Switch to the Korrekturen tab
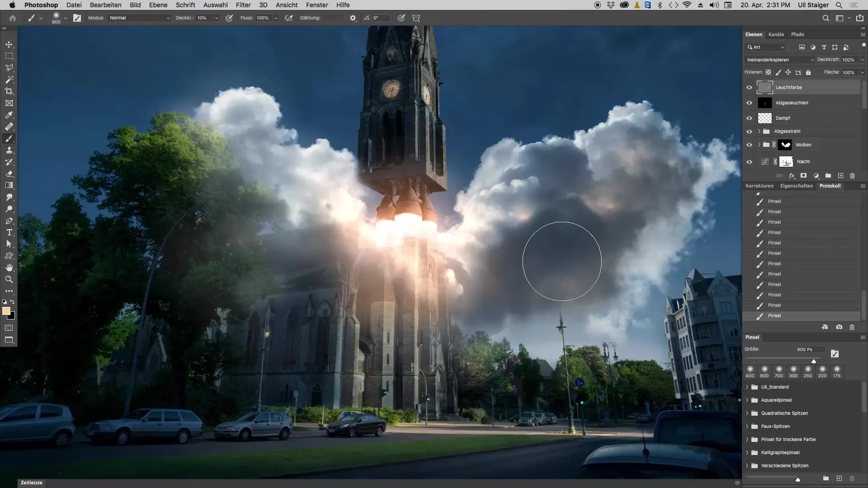Screen dimensions: 868x488 [x=759, y=186]
